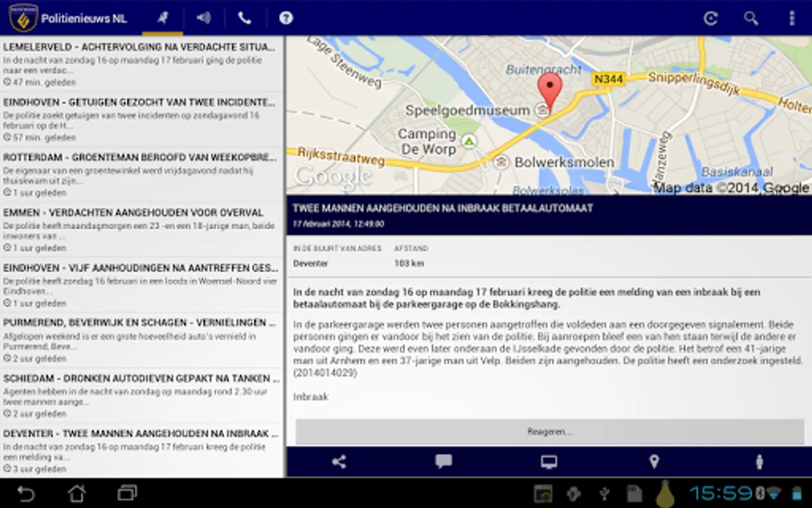Open street view person icon
The image size is (812, 508).
click(759, 462)
